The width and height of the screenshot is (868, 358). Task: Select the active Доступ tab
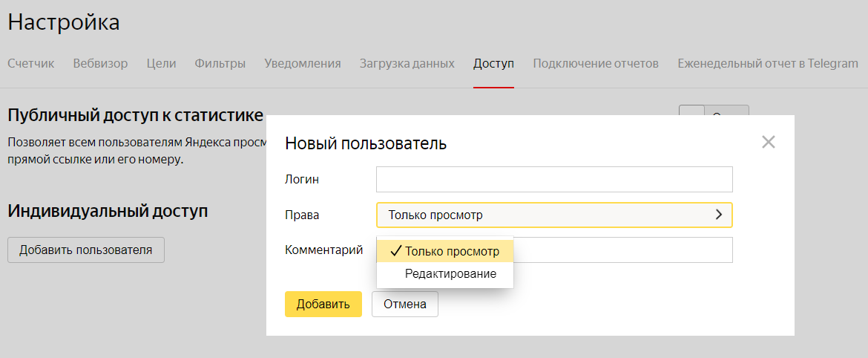493,63
